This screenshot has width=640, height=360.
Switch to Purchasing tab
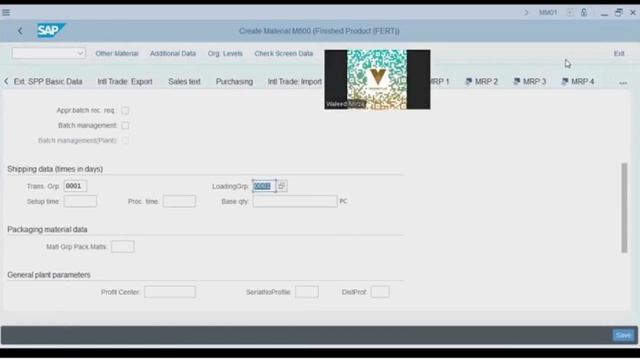[x=234, y=82]
